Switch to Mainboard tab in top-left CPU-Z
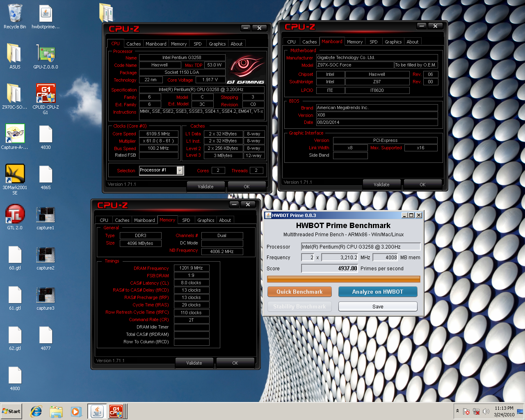Image resolution: width=525 pixels, height=420 pixels. coord(156,44)
